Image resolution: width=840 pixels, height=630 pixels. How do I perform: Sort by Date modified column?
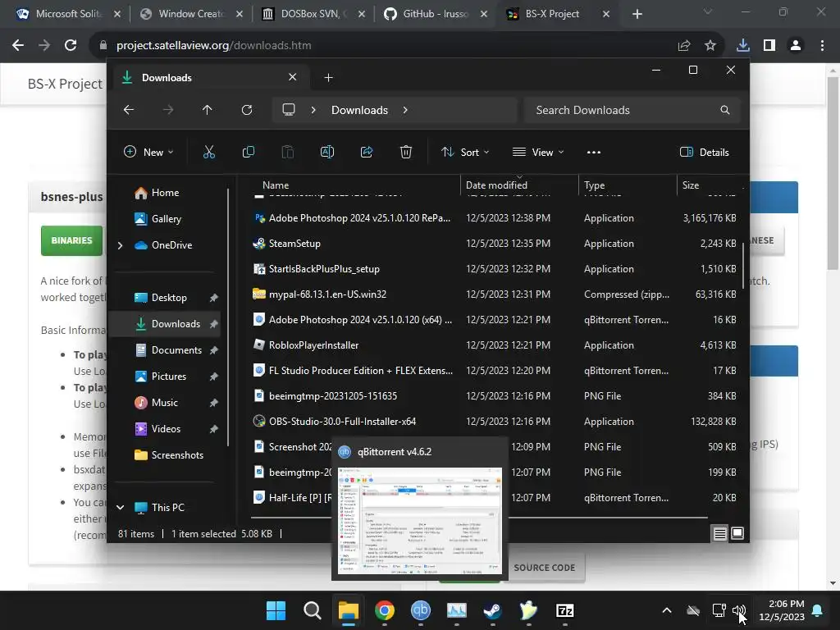[x=518, y=185]
